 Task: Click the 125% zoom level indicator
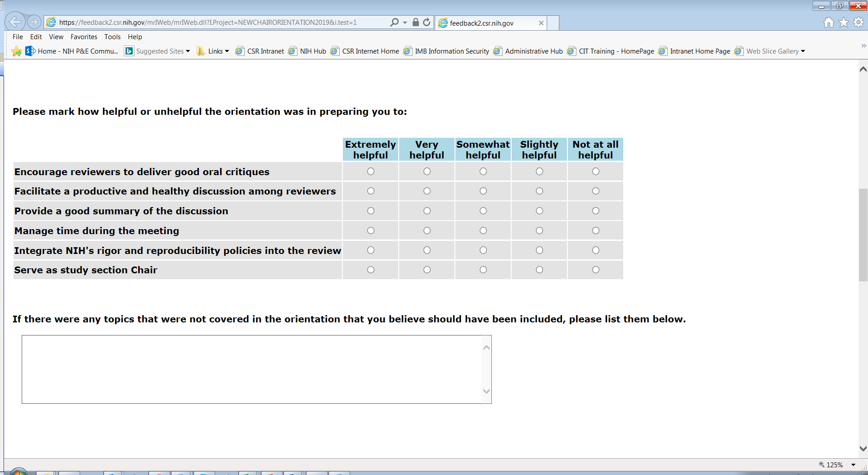pos(831,465)
